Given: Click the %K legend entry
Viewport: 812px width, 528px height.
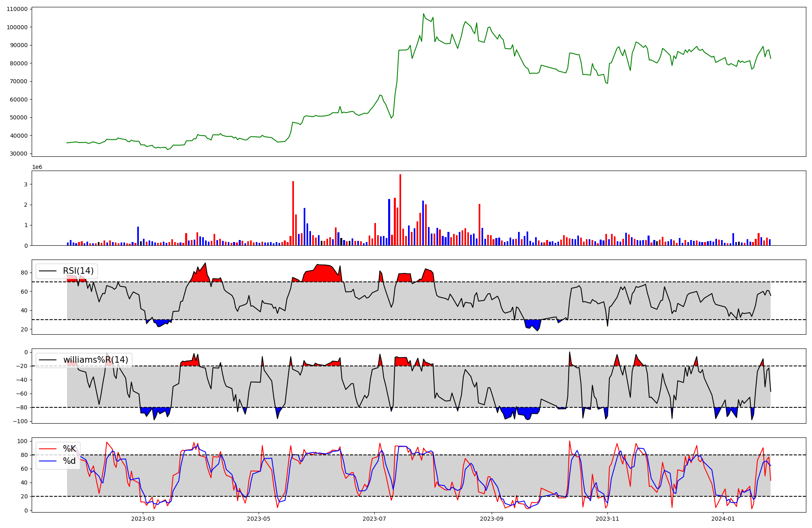Looking at the screenshot, I should tap(69, 449).
